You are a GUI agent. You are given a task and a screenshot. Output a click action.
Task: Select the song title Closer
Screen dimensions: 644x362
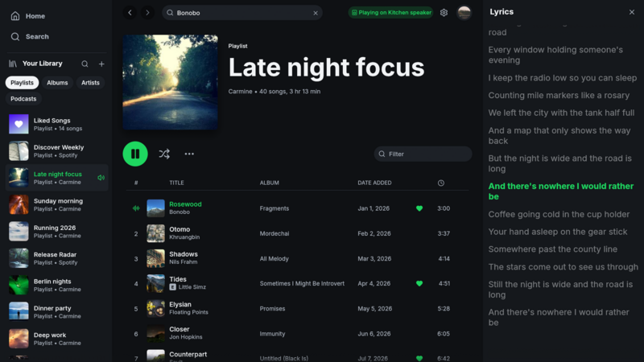click(179, 329)
